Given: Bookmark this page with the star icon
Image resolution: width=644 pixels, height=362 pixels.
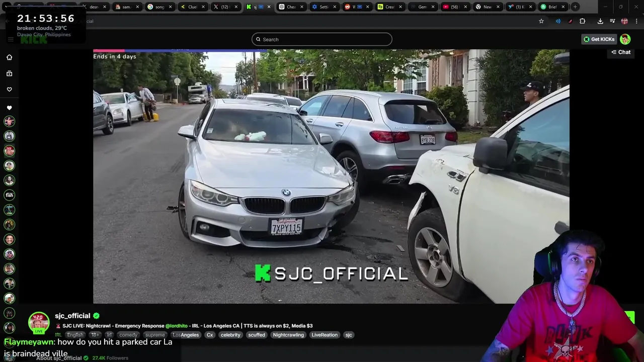Looking at the screenshot, I should [541, 21].
